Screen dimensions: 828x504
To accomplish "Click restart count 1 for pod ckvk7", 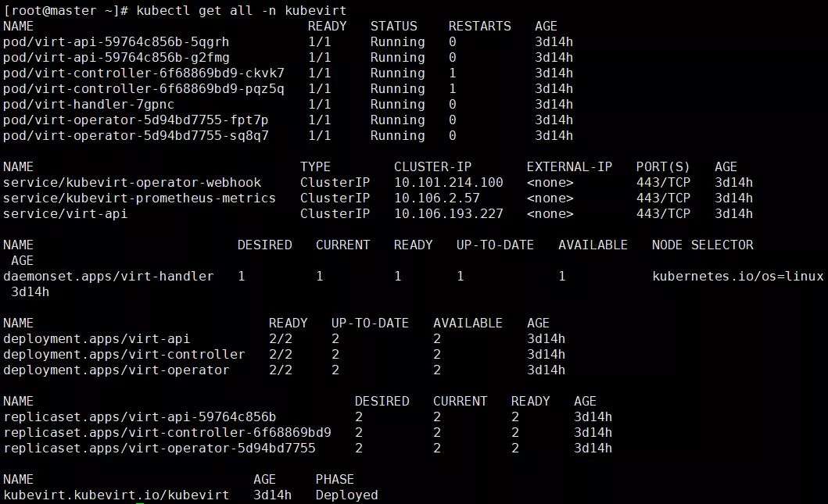I will (453, 73).
